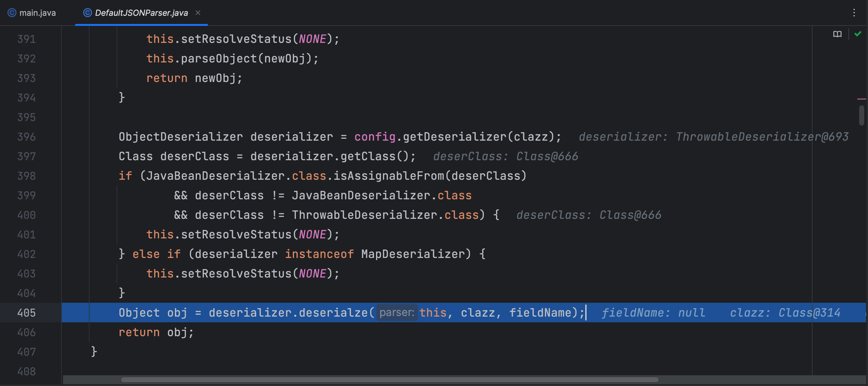Image resolution: width=868 pixels, height=386 pixels.
Task: Click 'getDeserializer' on line 396
Action: (454, 137)
